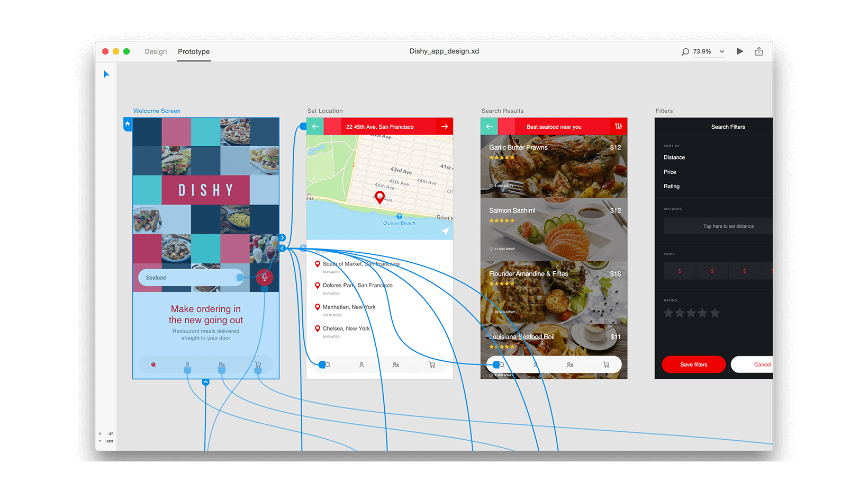Click the microphone button on Welcome Screen

click(265, 277)
